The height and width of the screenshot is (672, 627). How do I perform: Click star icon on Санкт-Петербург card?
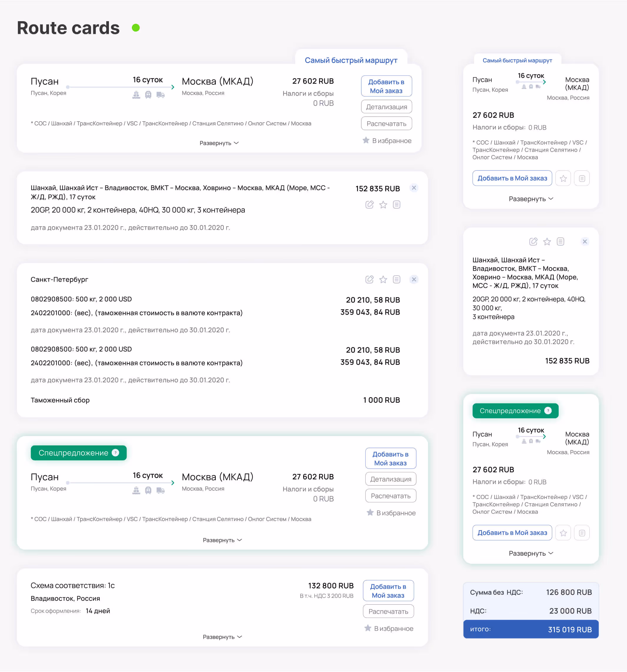click(383, 279)
